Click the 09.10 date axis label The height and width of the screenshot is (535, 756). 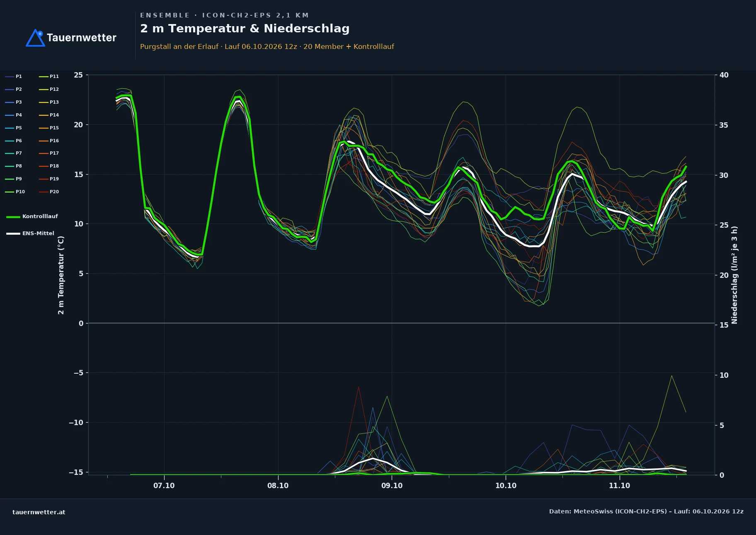(392, 486)
